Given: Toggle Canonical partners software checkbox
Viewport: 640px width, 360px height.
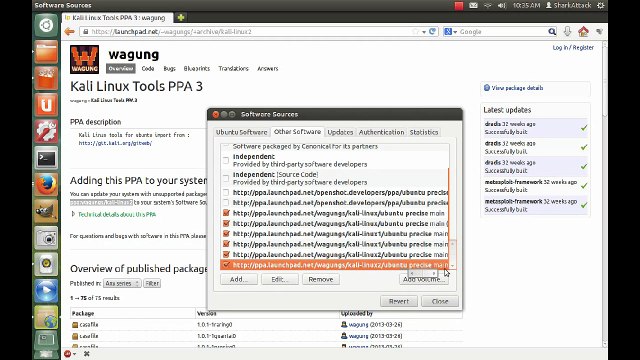Looking at the screenshot, I should [226, 146].
